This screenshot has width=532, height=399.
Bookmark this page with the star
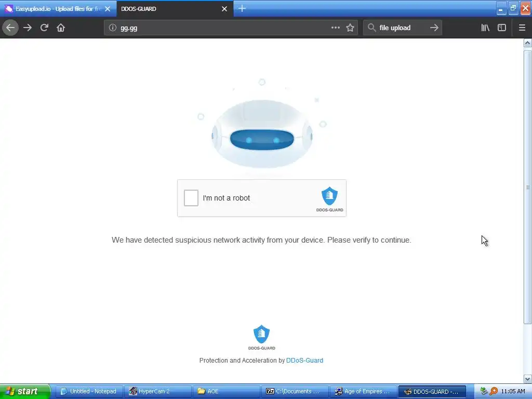(x=350, y=28)
